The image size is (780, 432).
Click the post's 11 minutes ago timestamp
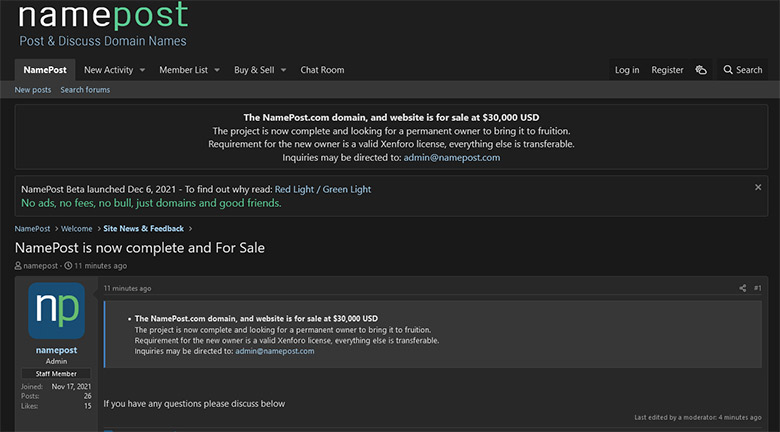(x=127, y=289)
